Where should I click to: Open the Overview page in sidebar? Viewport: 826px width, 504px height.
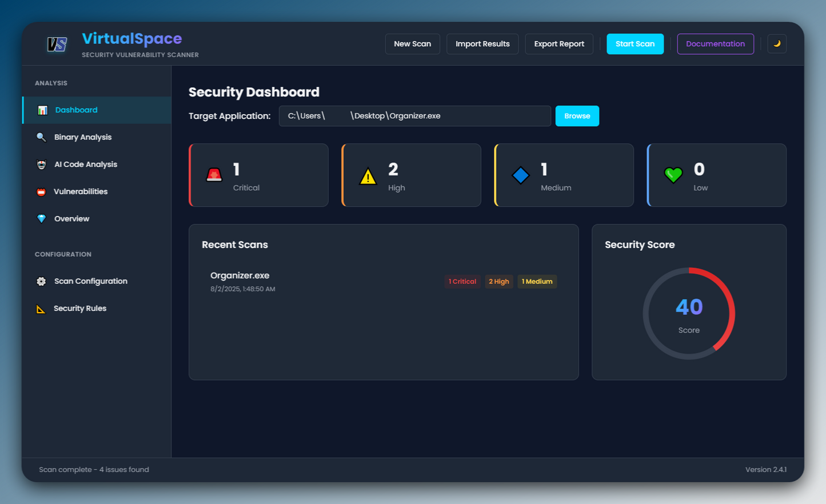(x=71, y=219)
